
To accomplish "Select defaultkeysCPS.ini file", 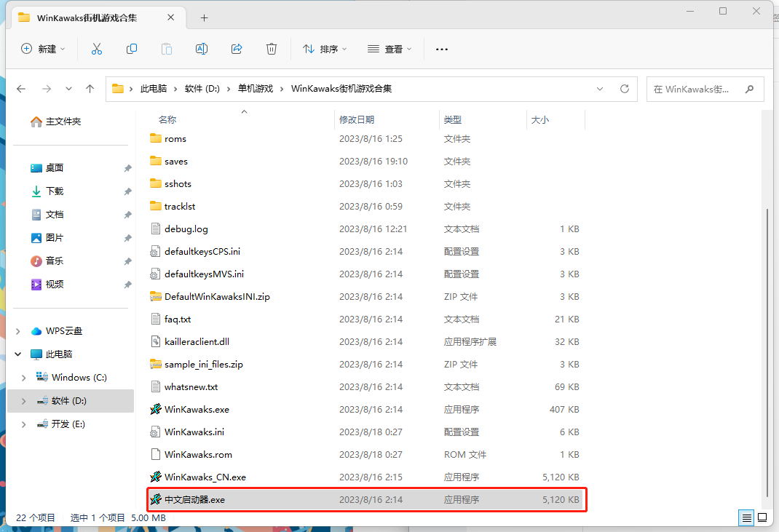I will 367,251.
